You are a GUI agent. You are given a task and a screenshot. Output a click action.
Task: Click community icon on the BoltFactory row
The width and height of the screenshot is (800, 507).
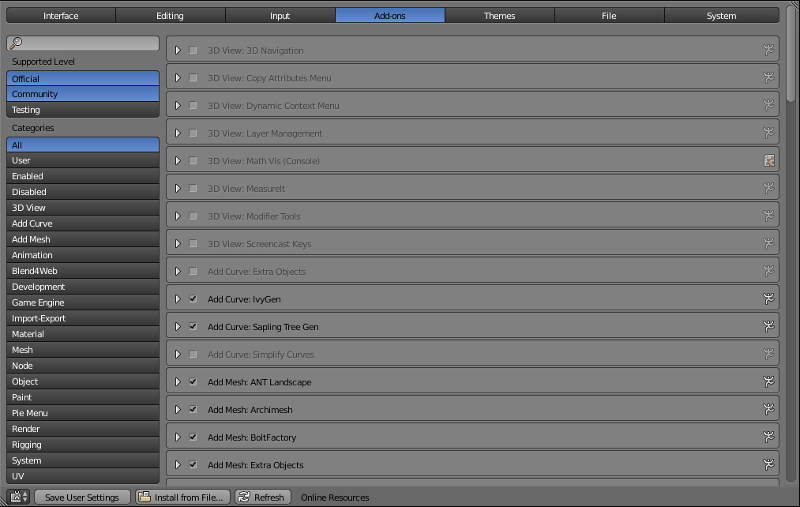(769, 437)
